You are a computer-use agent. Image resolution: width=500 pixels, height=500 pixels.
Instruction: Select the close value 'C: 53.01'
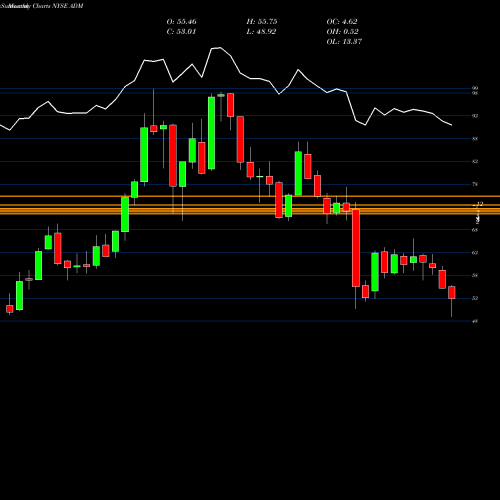pos(181,32)
